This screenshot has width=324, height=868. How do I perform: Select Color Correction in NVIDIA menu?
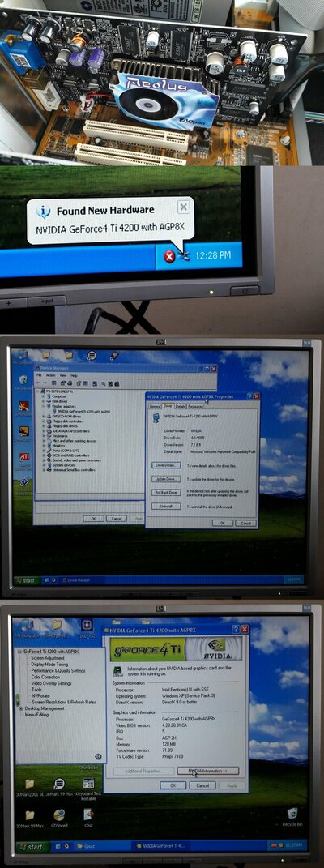click(x=45, y=677)
